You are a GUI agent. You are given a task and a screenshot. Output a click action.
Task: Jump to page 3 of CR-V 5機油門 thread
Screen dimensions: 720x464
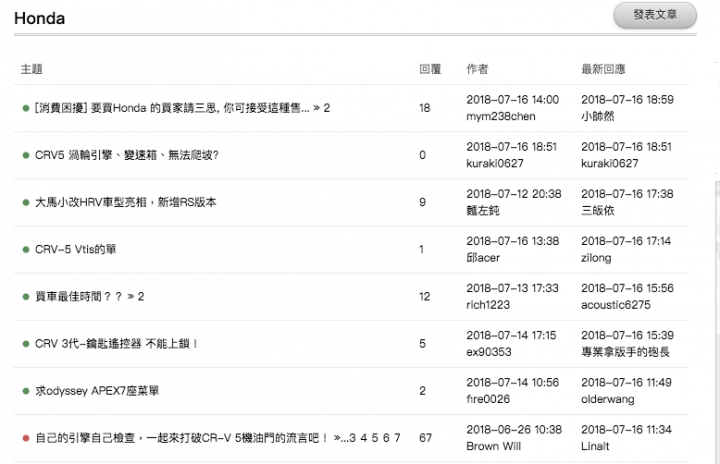tap(353, 438)
